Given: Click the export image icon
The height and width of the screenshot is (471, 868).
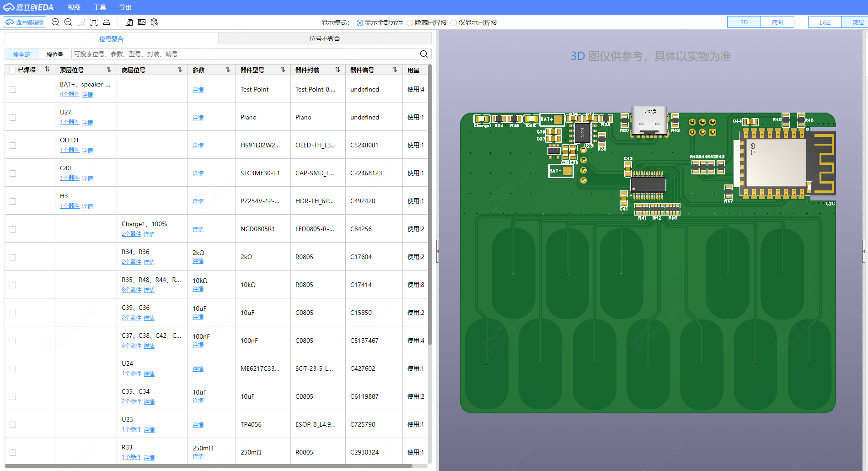Looking at the screenshot, I should point(142,22).
